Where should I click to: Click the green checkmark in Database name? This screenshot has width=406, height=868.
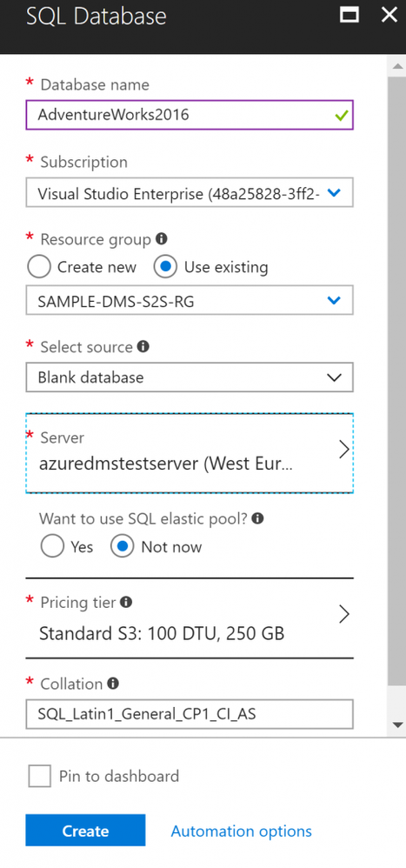(342, 115)
